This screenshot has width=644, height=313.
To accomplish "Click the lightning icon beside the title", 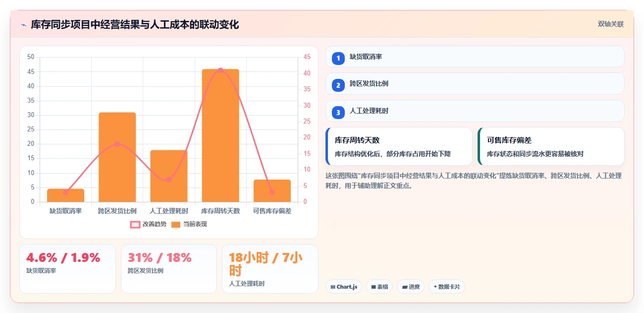I will tap(24, 25).
